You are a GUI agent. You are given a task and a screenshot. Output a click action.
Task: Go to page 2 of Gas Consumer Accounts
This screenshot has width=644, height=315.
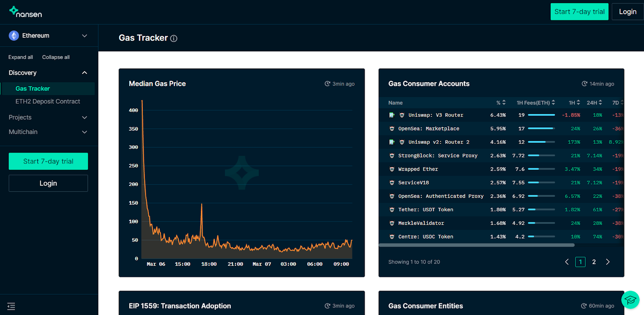[x=594, y=262]
